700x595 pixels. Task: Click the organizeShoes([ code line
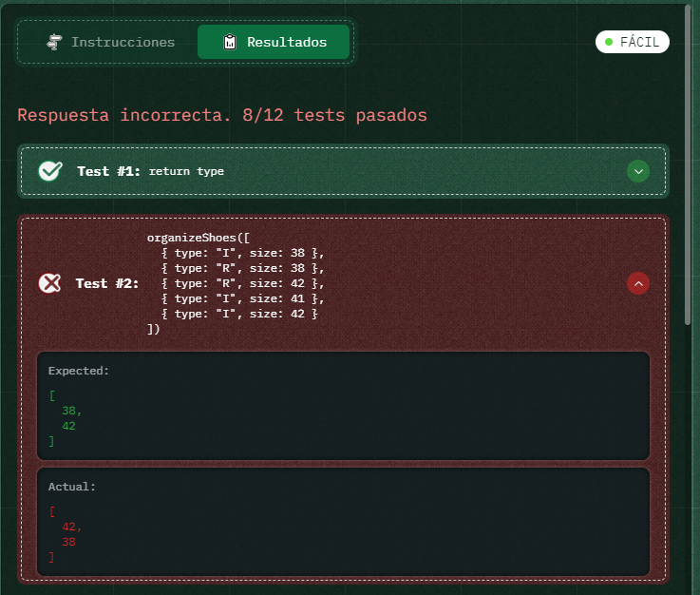(199, 238)
